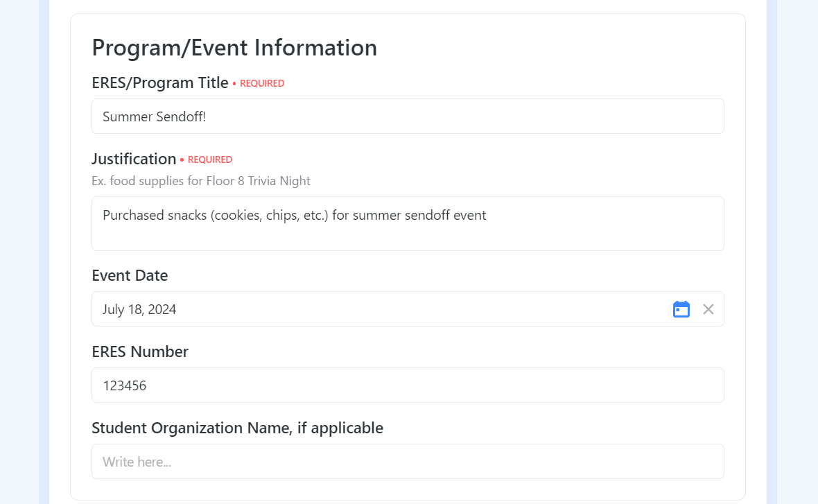This screenshot has height=504, width=818.
Task: Click July 18, 2024 to edit the date
Action: coord(139,309)
